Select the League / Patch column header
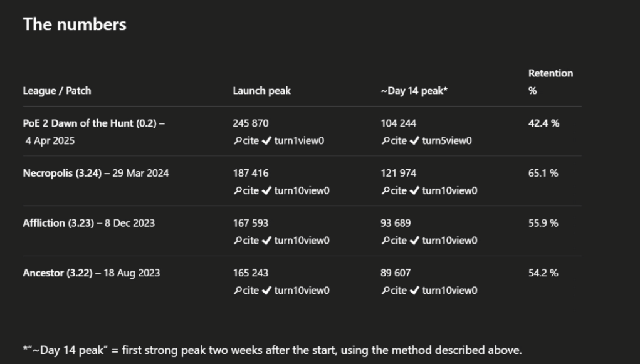The width and height of the screenshot is (640, 364). (x=57, y=91)
